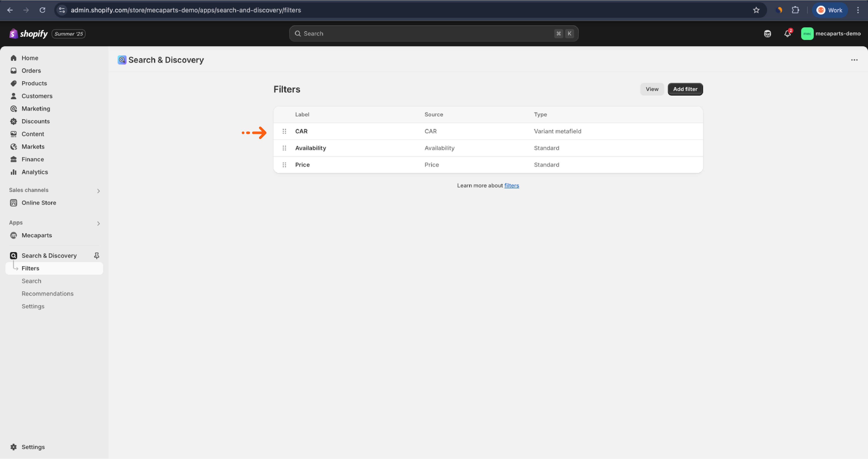
Task: Go to Products in sidebar
Action: coord(34,83)
